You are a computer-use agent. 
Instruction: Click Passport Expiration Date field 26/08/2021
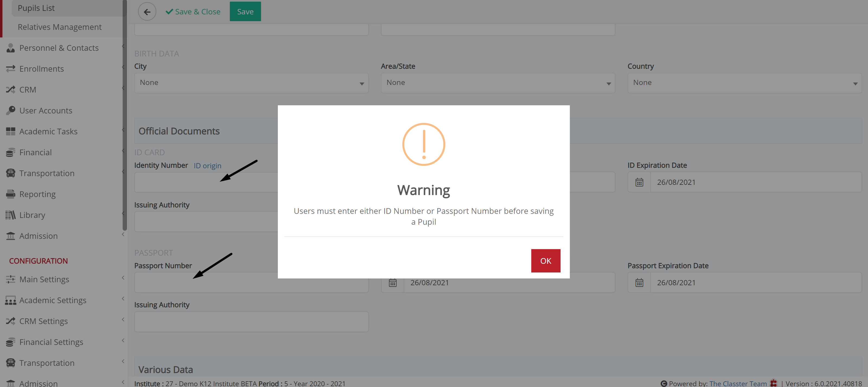[x=756, y=283]
